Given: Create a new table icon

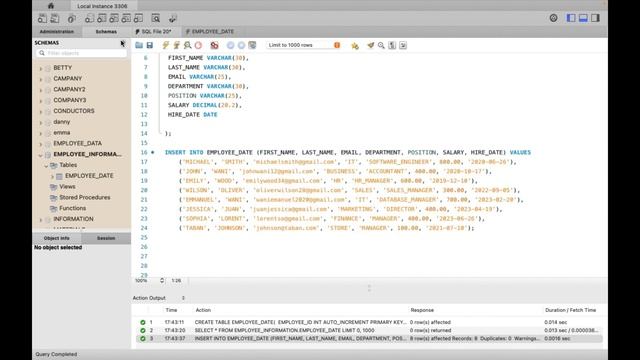Looking at the screenshot, I should 102,18.
